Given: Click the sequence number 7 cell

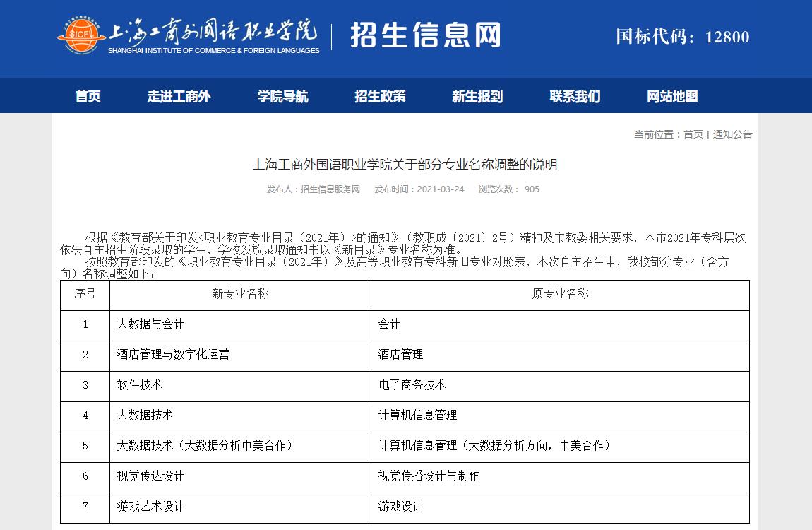Looking at the screenshot, I should click(x=85, y=508).
